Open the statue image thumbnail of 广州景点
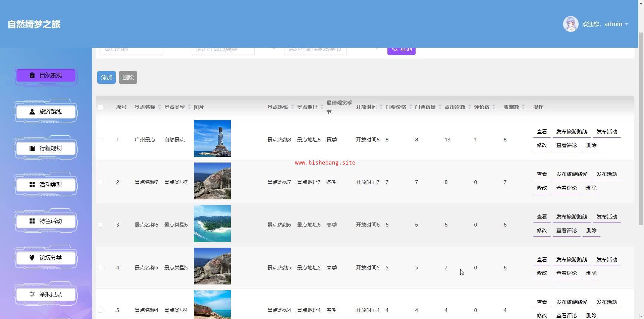 point(212,138)
